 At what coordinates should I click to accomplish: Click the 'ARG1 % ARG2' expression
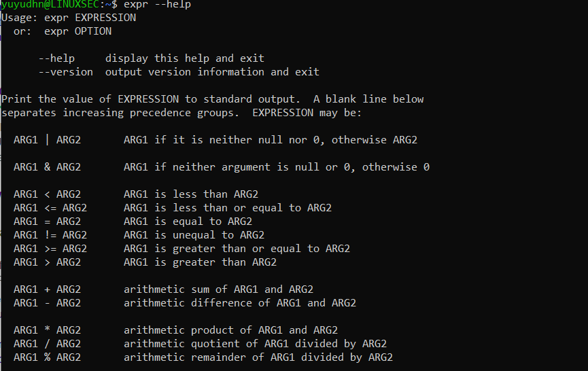(47, 357)
